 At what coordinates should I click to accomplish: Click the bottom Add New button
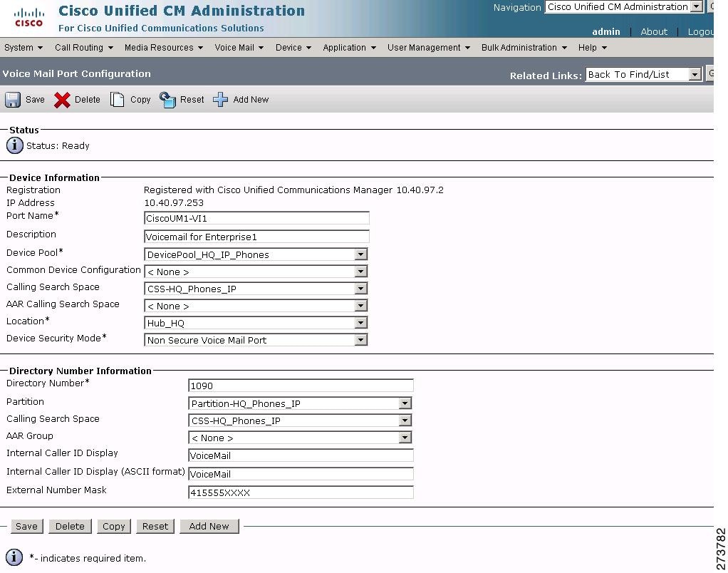click(x=209, y=526)
